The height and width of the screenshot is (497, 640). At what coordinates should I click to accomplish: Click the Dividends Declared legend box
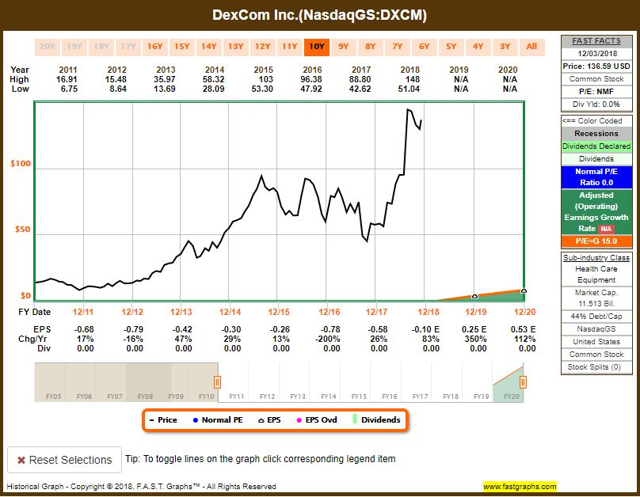[596, 146]
